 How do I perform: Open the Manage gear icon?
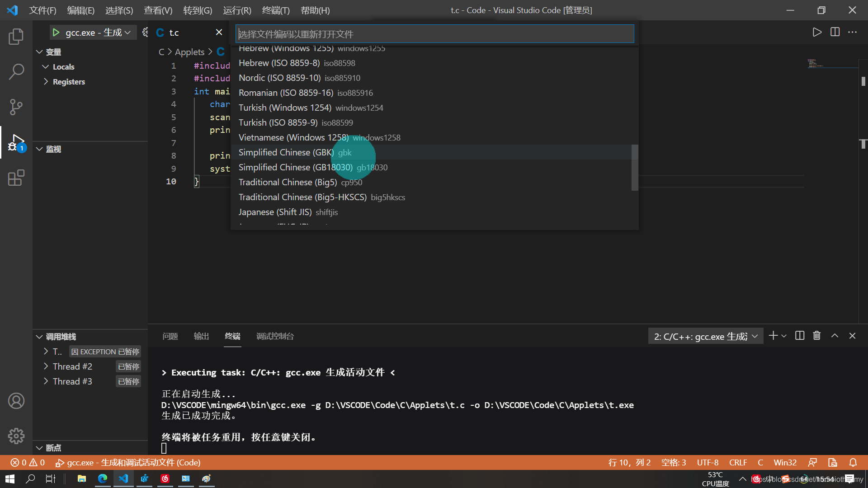click(16, 436)
